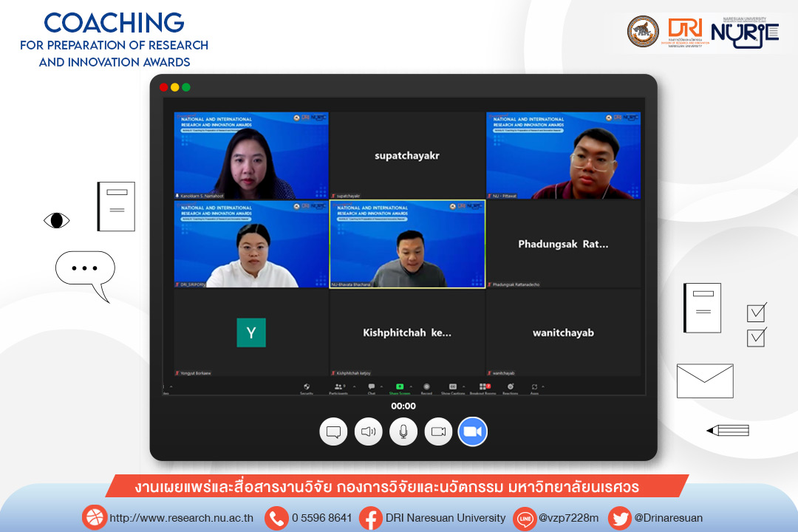Select the DRI_SIRIPORN video tile
Screen dimensions: 798x532
[x=251, y=244]
